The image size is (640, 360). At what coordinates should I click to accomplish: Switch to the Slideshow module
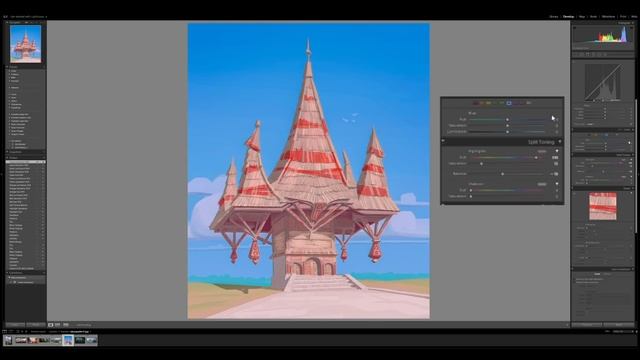(609, 17)
